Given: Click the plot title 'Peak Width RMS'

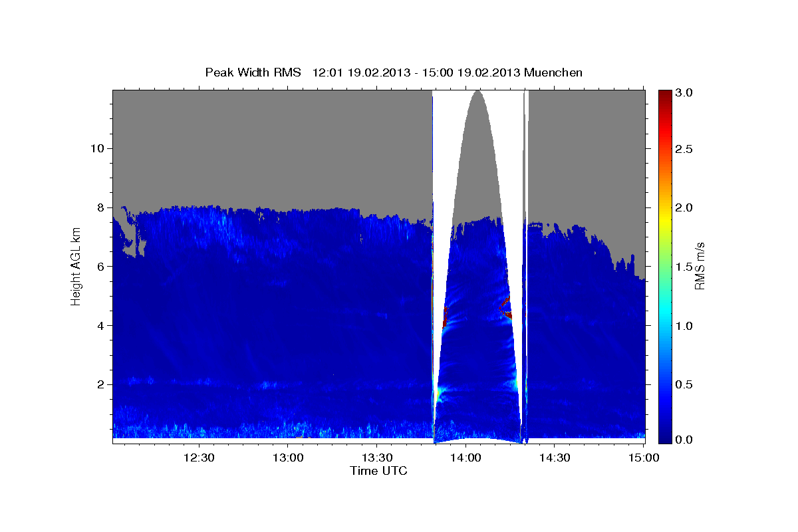Looking at the screenshot, I should 253,72.
